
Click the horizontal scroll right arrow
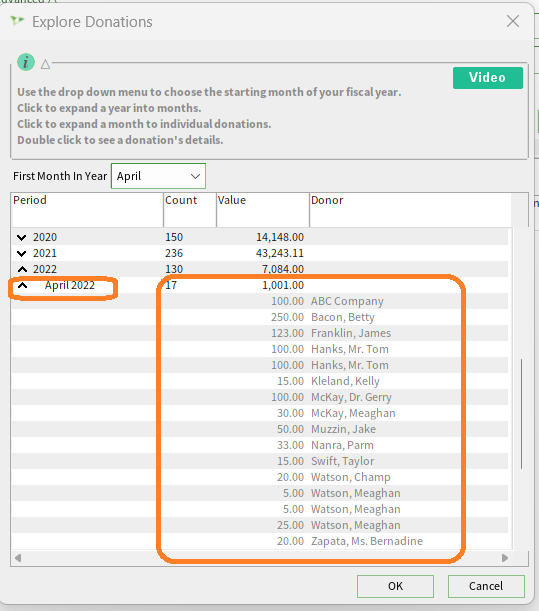coord(505,558)
